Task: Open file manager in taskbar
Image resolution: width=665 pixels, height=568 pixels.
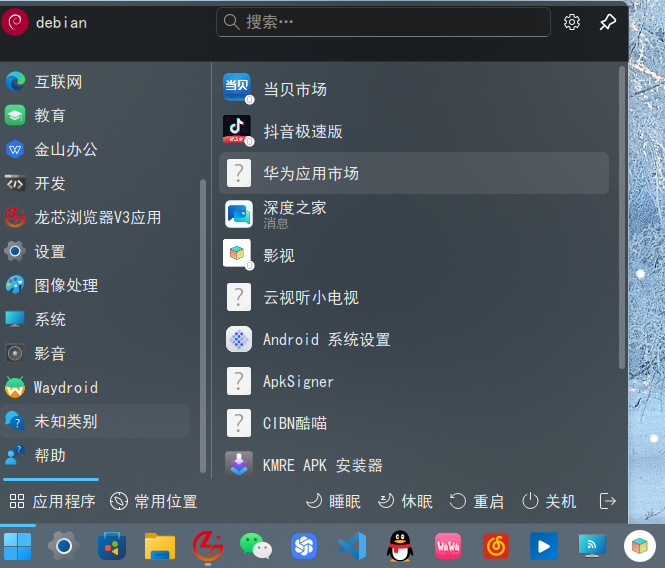Action: [x=160, y=546]
